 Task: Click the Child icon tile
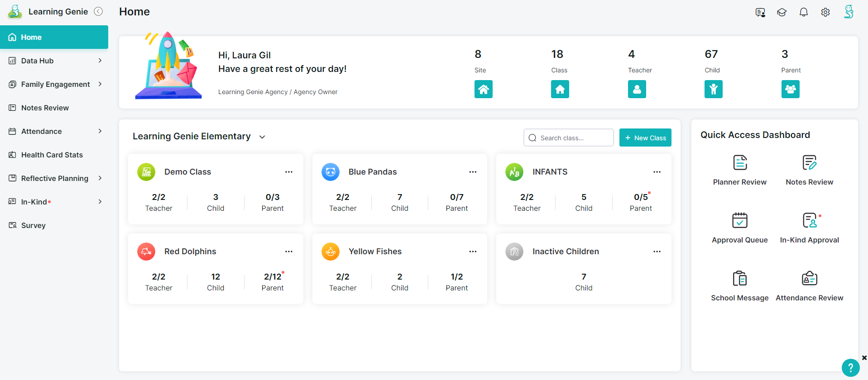(714, 89)
